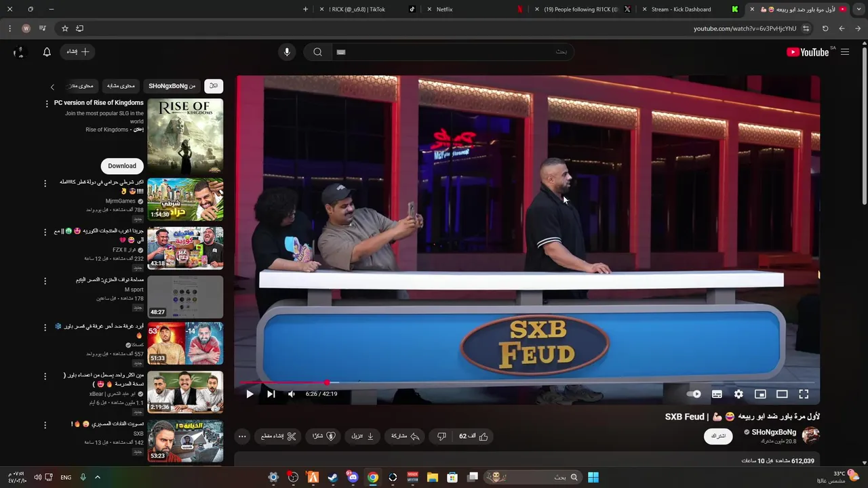868x488 pixels.
Task: Click the youtube.com address bar
Action: click(x=745, y=28)
